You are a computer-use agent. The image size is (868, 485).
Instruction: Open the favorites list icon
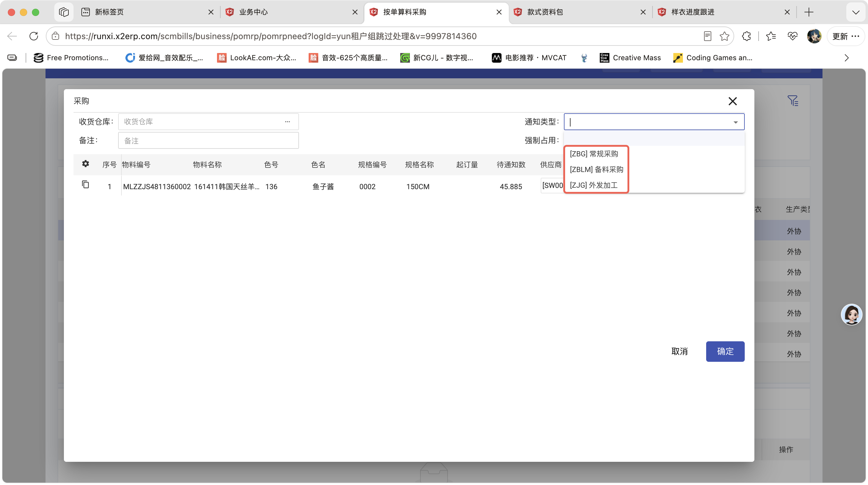(x=771, y=36)
